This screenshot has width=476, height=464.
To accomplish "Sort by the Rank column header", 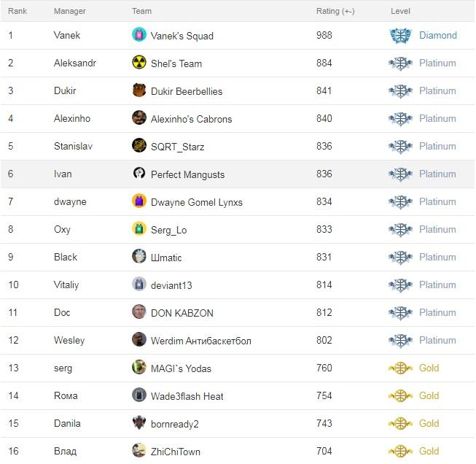I will pyautogui.click(x=17, y=11).
